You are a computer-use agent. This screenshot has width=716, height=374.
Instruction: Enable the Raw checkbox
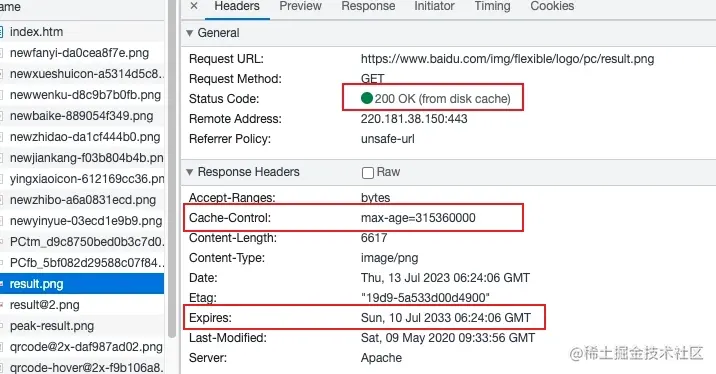click(368, 173)
